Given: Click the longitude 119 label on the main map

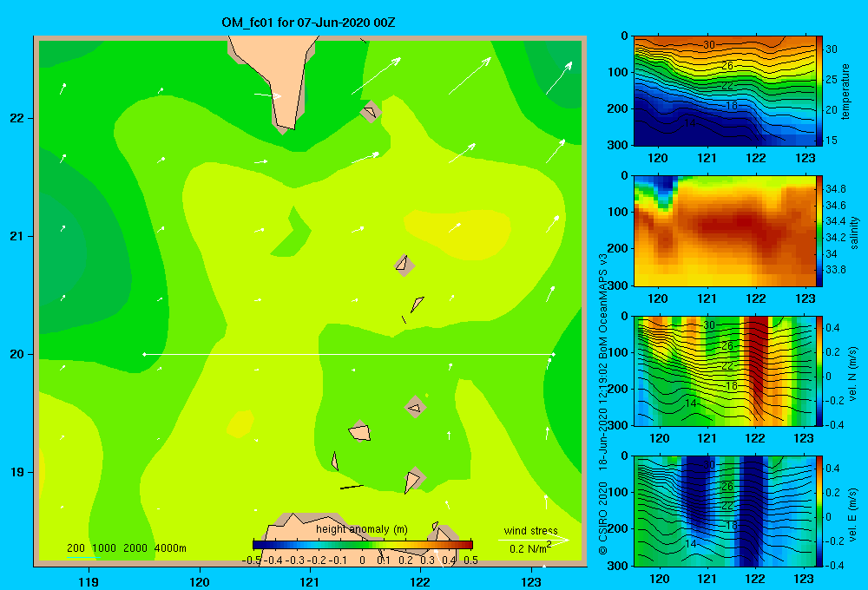Looking at the screenshot, I should [89, 582].
